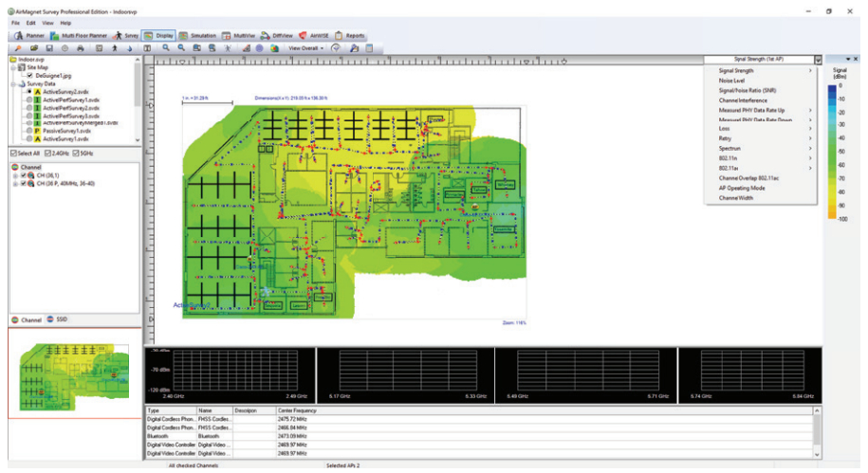The width and height of the screenshot is (868, 473).
Task: Select the Bluetooth row in device table
Action: [x=479, y=436]
